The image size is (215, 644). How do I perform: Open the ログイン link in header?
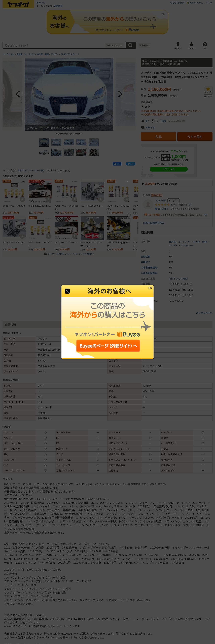[41, 3]
